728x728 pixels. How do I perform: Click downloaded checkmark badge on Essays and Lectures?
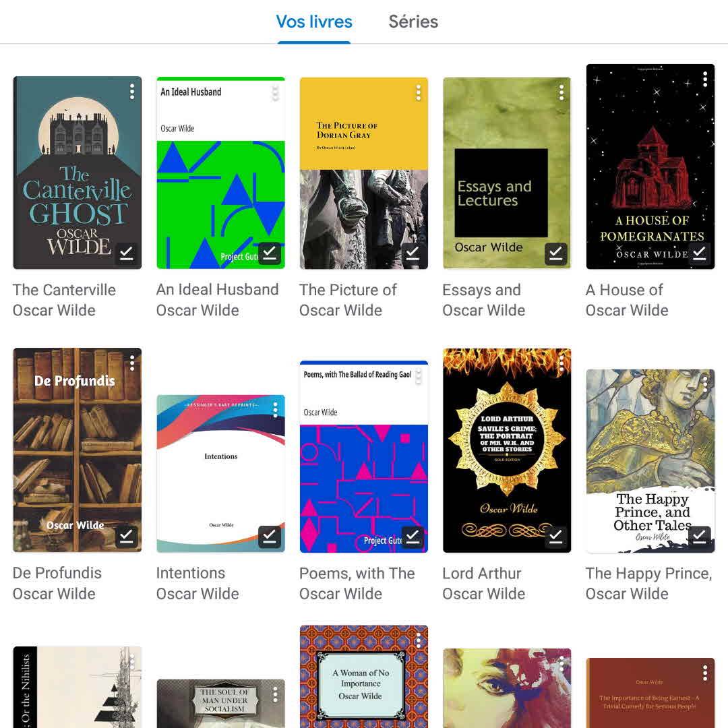tap(555, 254)
